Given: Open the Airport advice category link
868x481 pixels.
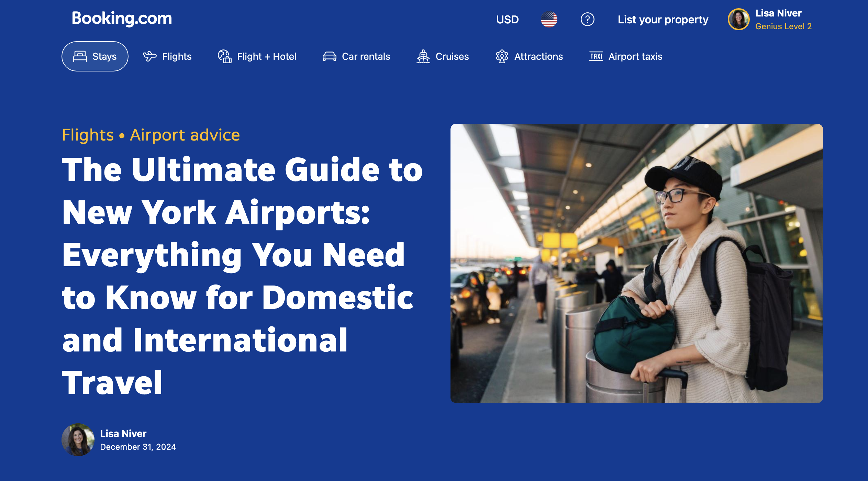Looking at the screenshot, I should [x=185, y=135].
